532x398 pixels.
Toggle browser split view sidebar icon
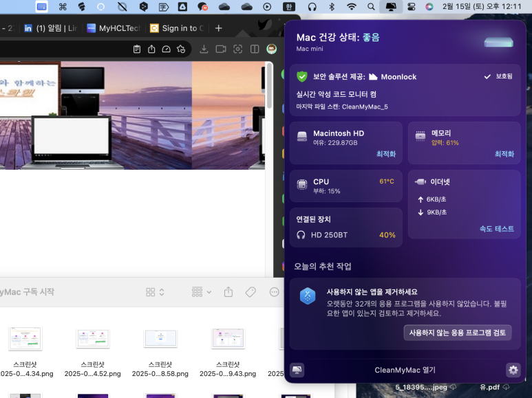[255, 49]
